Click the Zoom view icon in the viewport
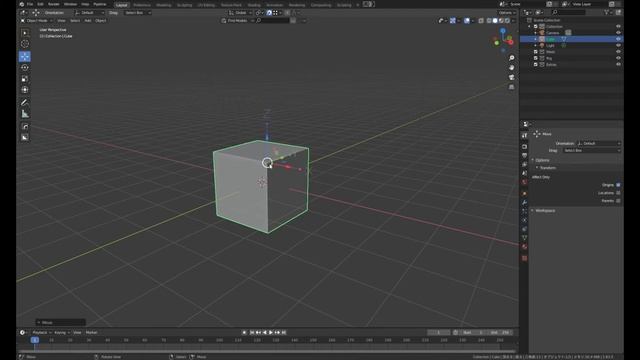Image resolution: width=640 pixels, height=360 pixels. (511, 58)
